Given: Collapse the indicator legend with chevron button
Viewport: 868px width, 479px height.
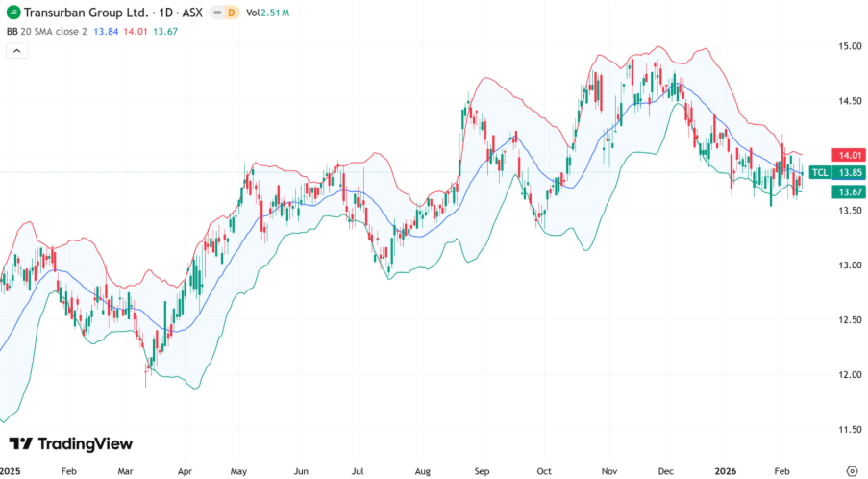Looking at the screenshot, I should point(16,50).
